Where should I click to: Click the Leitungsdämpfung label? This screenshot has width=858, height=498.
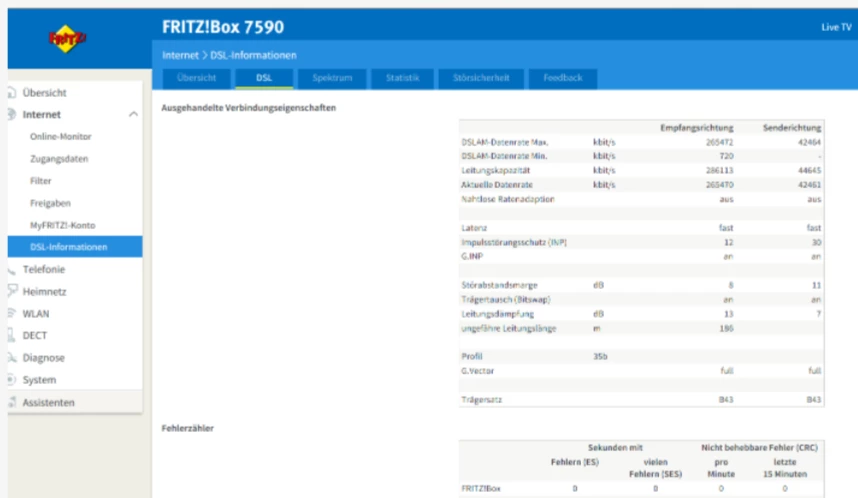(x=497, y=314)
